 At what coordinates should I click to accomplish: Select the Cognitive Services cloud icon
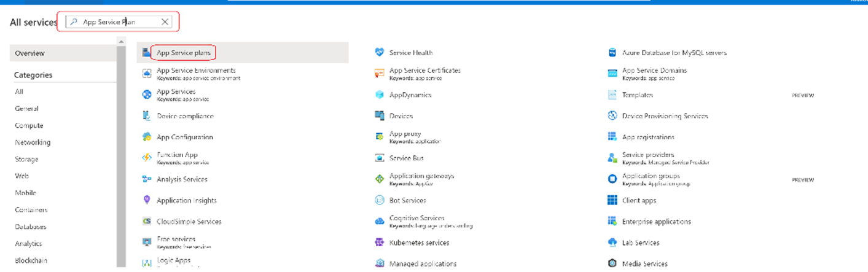pos(379,221)
